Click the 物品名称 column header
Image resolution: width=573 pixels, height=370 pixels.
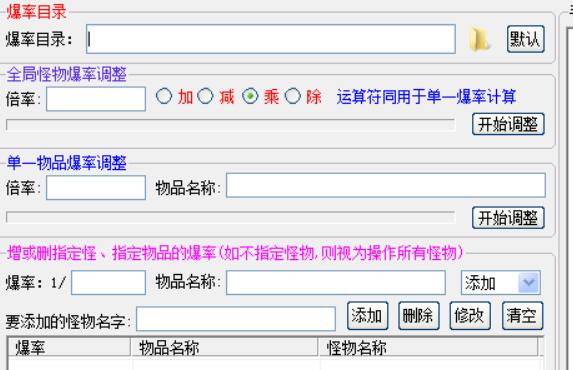[x=224, y=347]
